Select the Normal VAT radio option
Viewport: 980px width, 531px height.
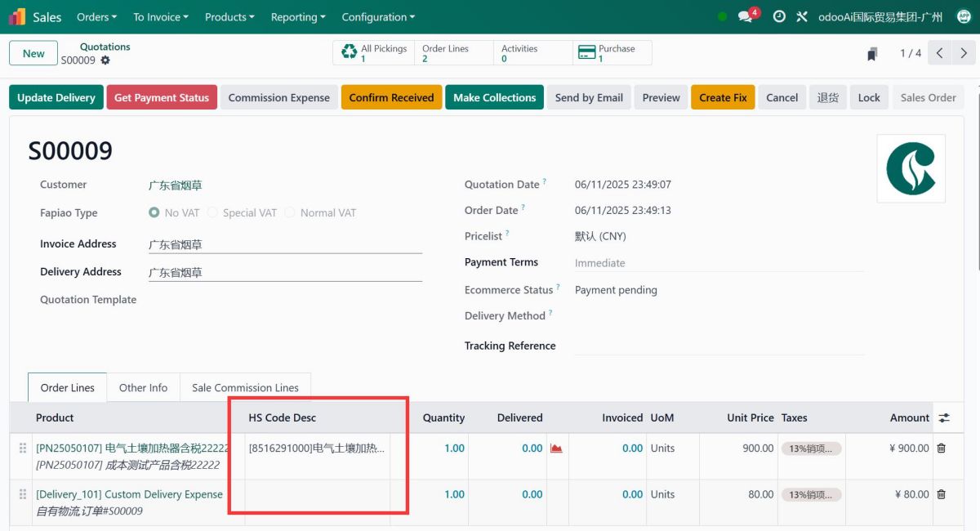(290, 212)
